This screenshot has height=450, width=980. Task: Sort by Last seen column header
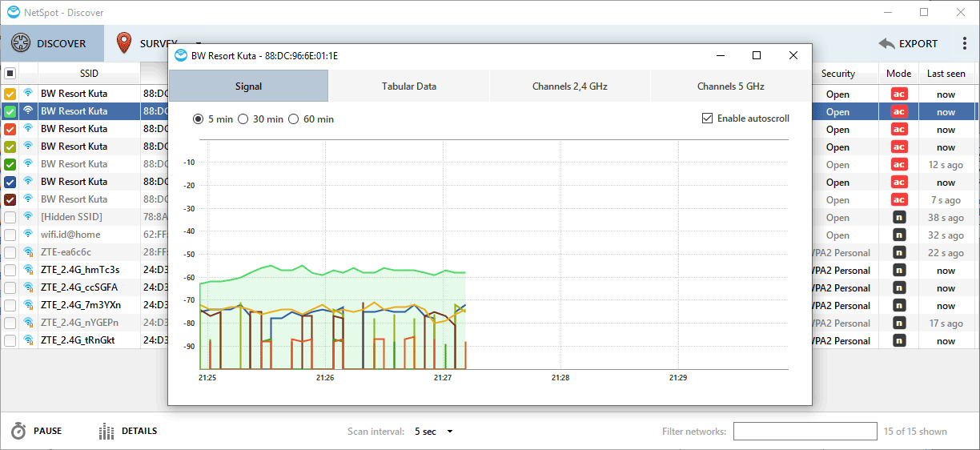[946, 74]
